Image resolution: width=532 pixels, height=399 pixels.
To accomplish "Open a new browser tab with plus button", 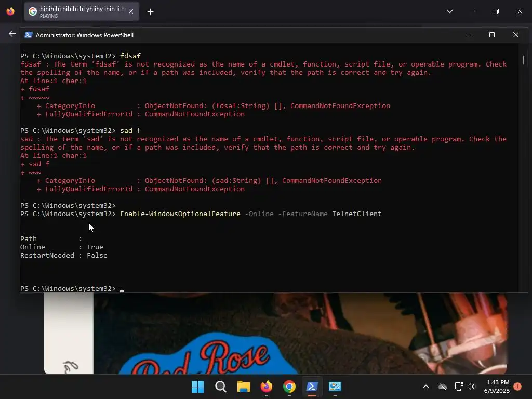I will click(x=150, y=12).
